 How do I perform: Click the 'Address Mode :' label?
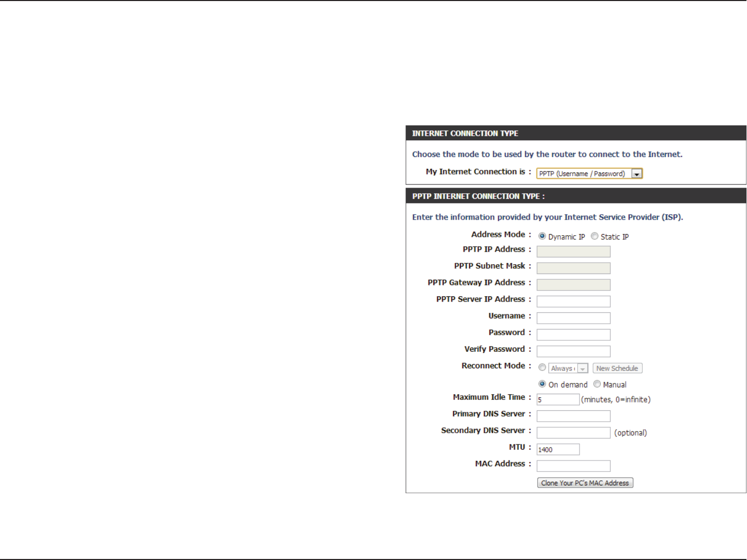click(501, 235)
